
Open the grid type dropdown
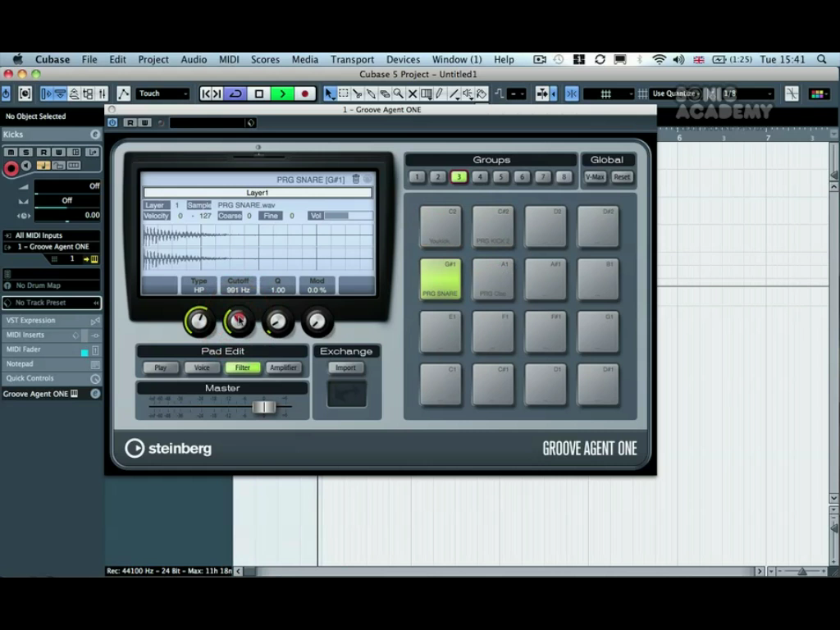[608, 94]
